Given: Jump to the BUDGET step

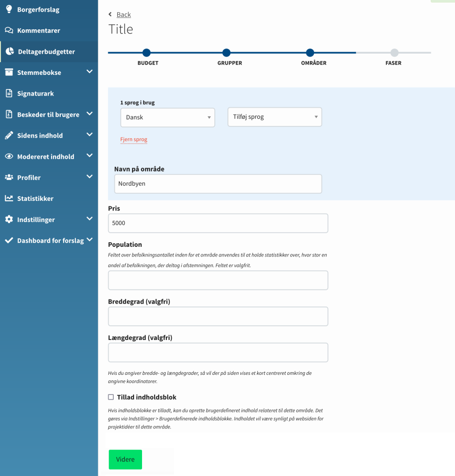Looking at the screenshot, I should point(147,53).
